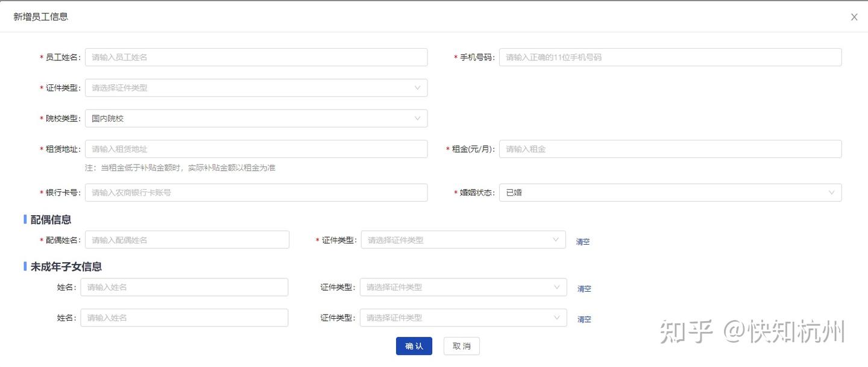Click the second child's 姓名 input field
The width and height of the screenshot is (868, 367).
[x=184, y=318]
